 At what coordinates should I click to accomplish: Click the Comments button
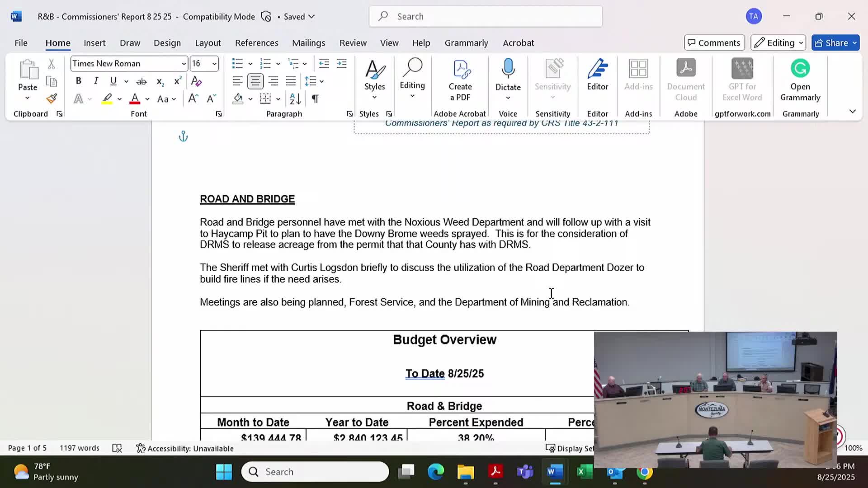714,43
